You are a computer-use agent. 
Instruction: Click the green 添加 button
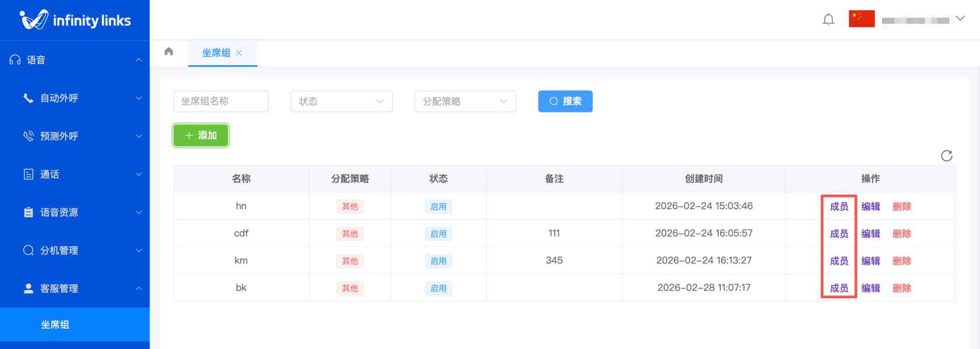201,135
